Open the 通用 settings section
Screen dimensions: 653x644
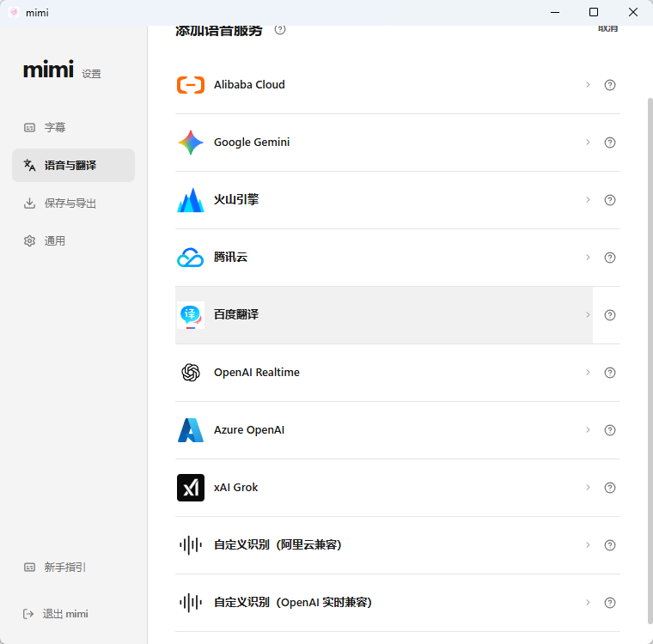(x=73, y=241)
